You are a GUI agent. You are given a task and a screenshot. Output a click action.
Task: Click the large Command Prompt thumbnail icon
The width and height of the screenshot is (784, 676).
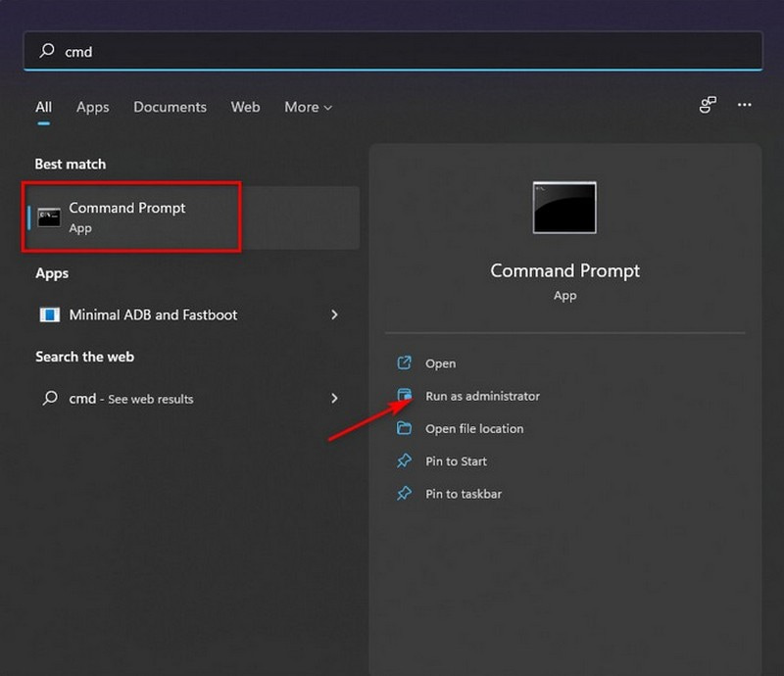point(564,208)
